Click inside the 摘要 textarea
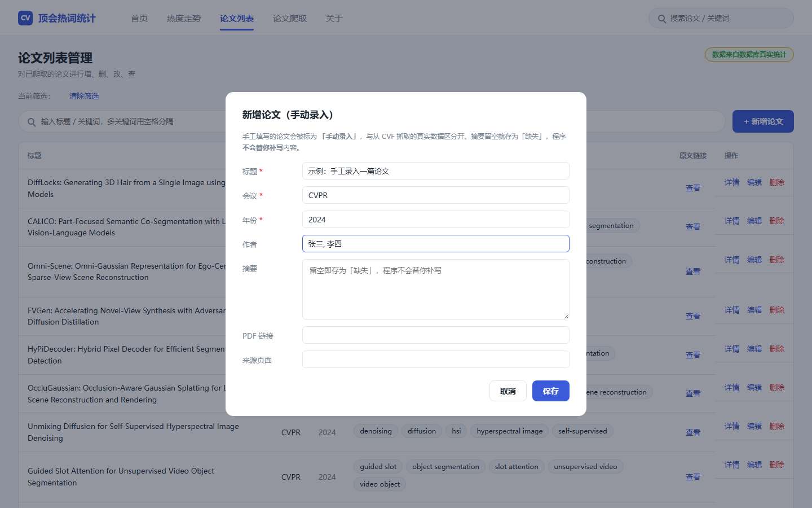Screen dimensions: 812x508 point(436,290)
